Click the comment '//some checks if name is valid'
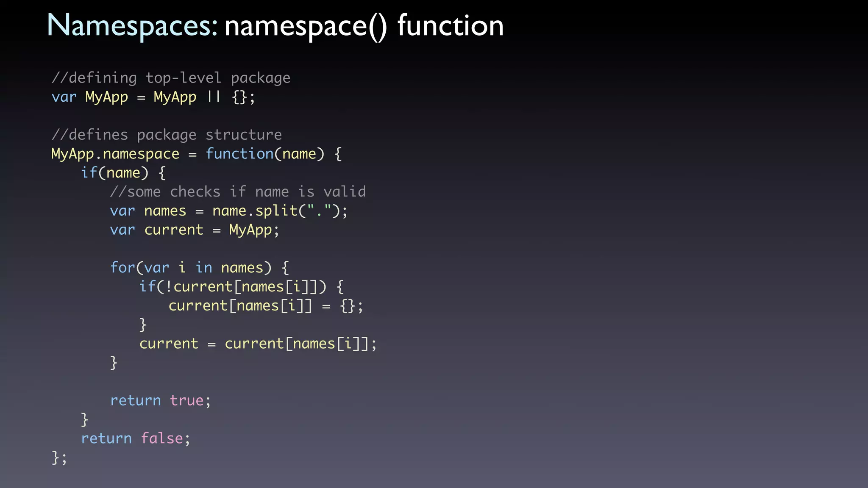The image size is (868, 488). [x=238, y=192]
